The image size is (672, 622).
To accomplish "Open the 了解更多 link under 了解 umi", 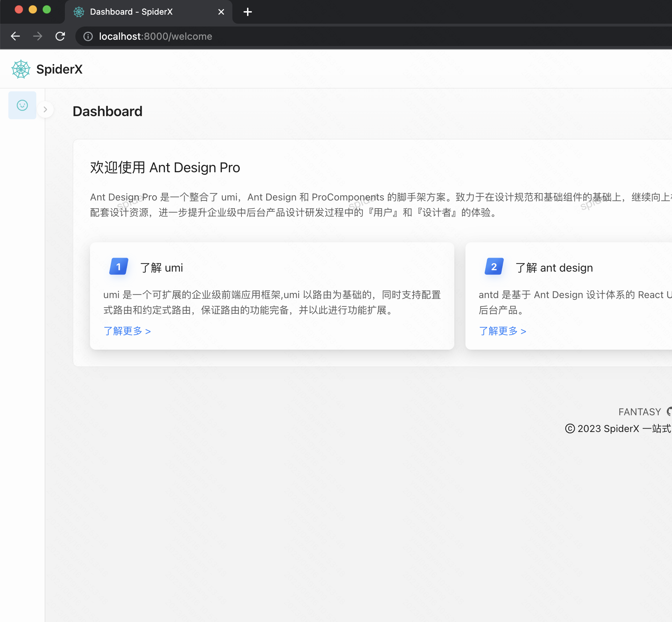I will (x=127, y=331).
